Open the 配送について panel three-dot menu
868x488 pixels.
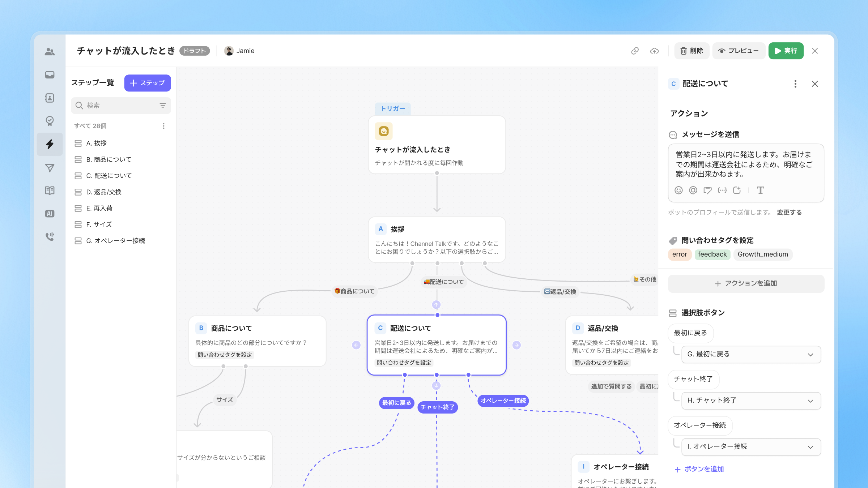pyautogui.click(x=795, y=84)
